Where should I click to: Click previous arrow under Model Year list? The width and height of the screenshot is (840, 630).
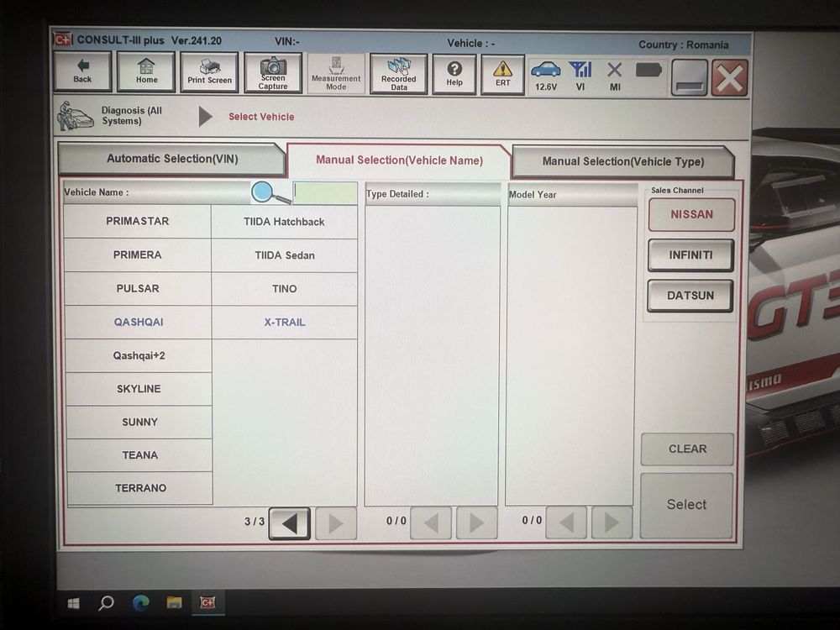[566, 522]
